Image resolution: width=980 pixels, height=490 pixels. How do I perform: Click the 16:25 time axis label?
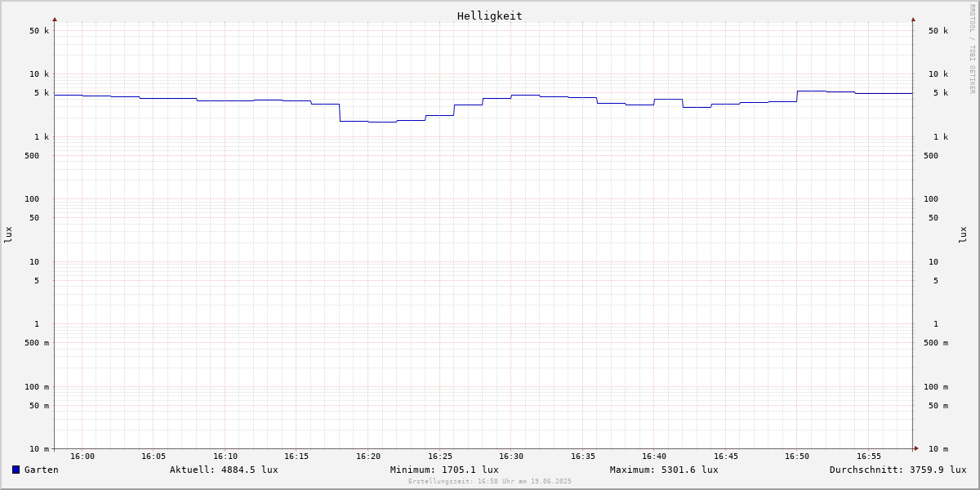point(440,457)
